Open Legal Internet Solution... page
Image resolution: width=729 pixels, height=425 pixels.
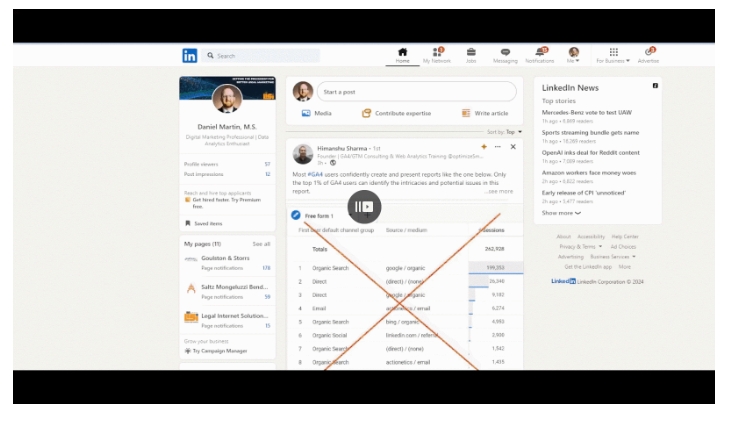pos(234,315)
